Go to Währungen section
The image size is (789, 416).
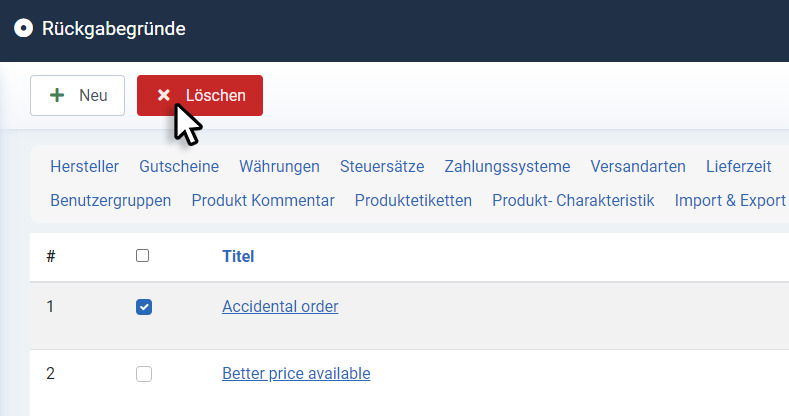[279, 167]
